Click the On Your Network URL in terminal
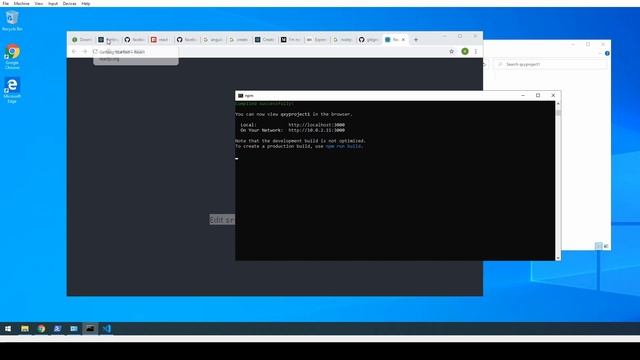The width and height of the screenshot is (640, 360). pos(316,130)
